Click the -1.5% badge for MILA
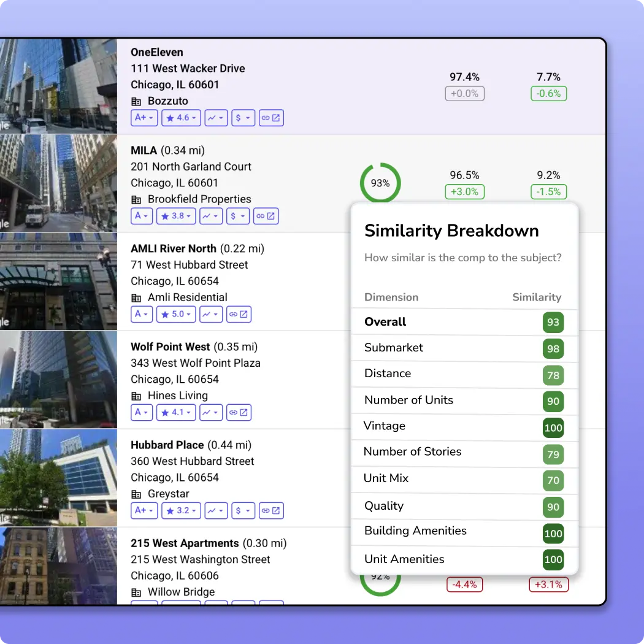Screen dimensions: 644x644 [x=548, y=192]
